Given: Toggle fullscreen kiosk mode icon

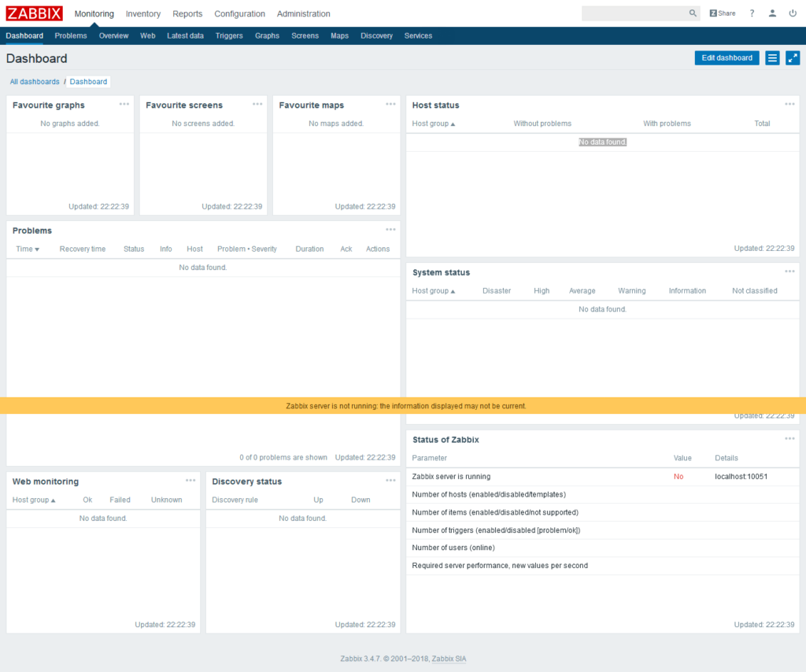Looking at the screenshot, I should click(793, 58).
